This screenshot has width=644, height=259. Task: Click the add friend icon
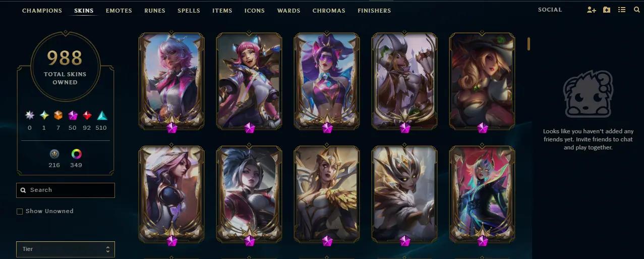(x=592, y=10)
